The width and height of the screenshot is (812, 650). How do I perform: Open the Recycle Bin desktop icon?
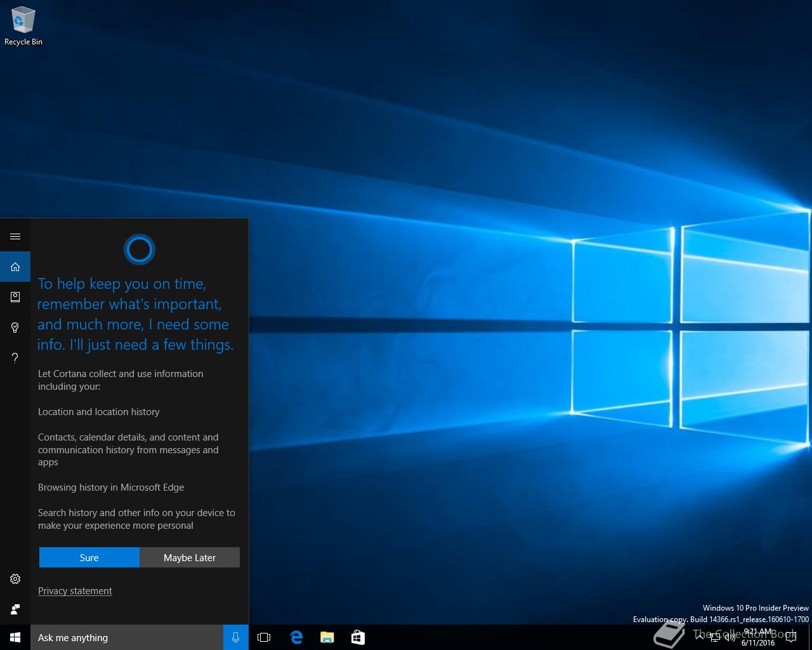click(x=23, y=27)
